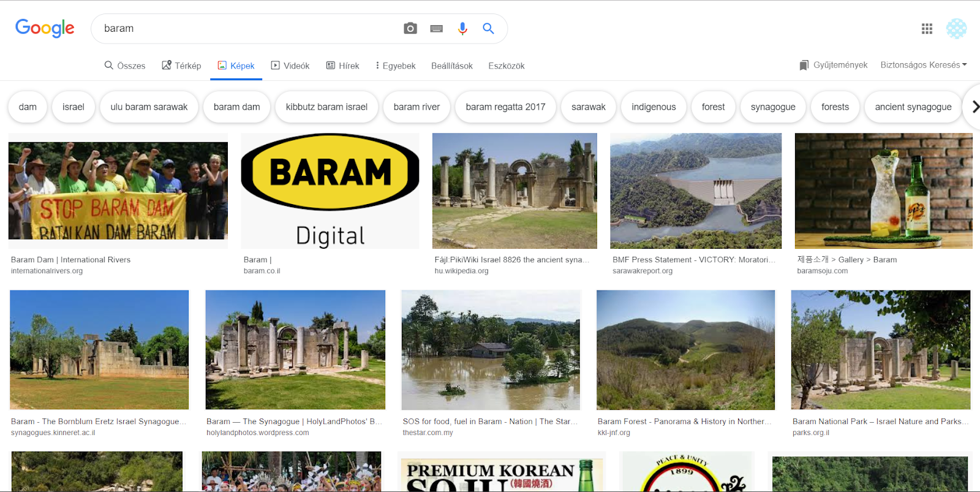Open the Fájl:PikiWiki Israel title link
Viewport: 980px width, 492px height.
pos(512,260)
